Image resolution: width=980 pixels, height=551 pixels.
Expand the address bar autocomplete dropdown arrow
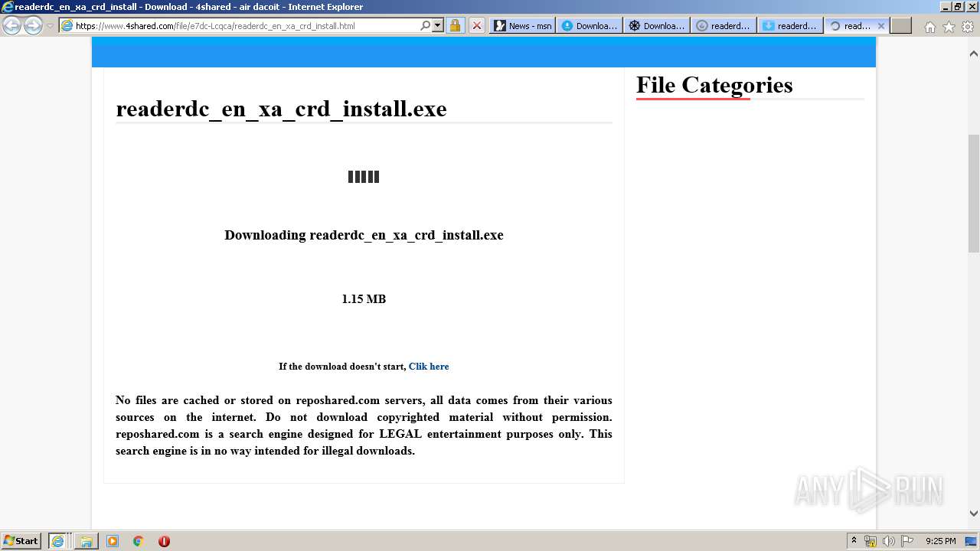click(438, 25)
